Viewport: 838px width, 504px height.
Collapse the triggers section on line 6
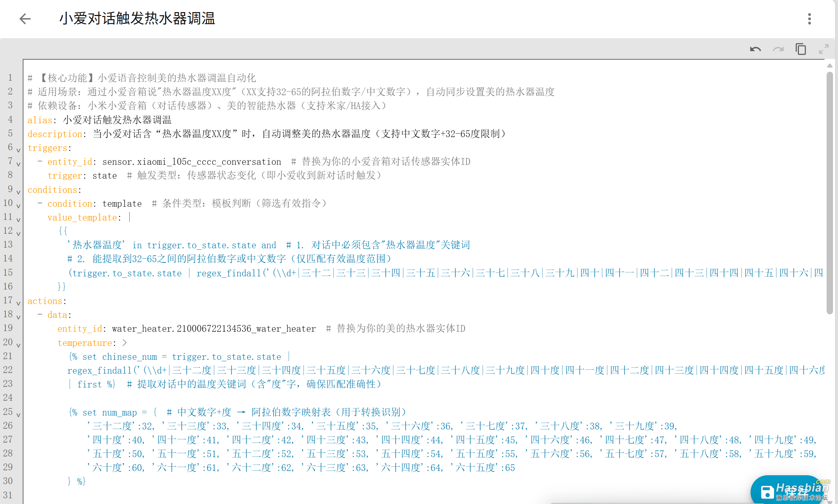click(18, 150)
